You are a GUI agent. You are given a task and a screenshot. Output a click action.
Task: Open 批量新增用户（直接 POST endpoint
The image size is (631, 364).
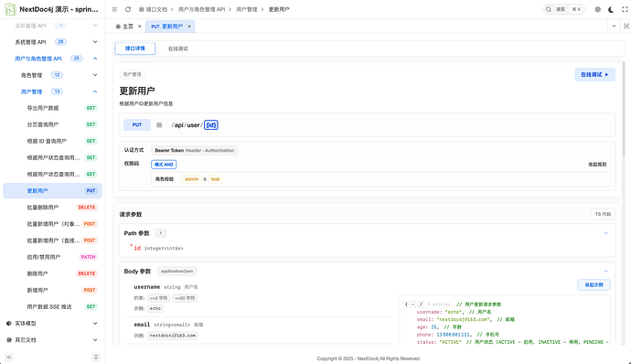(x=52, y=241)
